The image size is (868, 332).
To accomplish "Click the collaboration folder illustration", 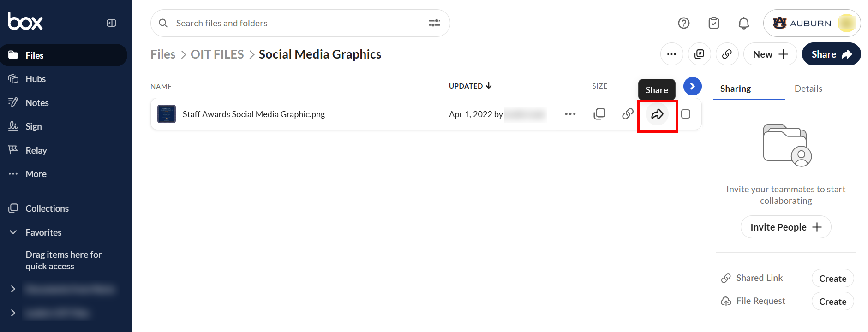I will (787, 145).
